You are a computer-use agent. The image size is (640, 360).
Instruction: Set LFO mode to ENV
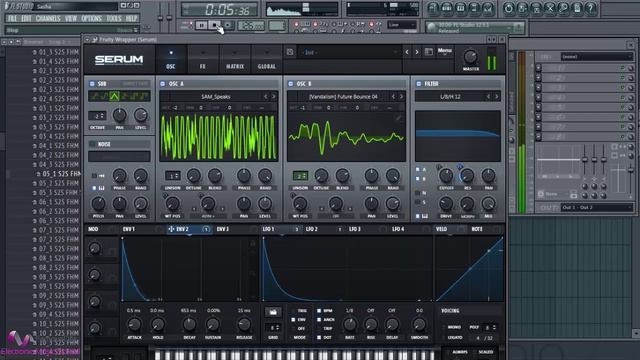click(x=293, y=320)
